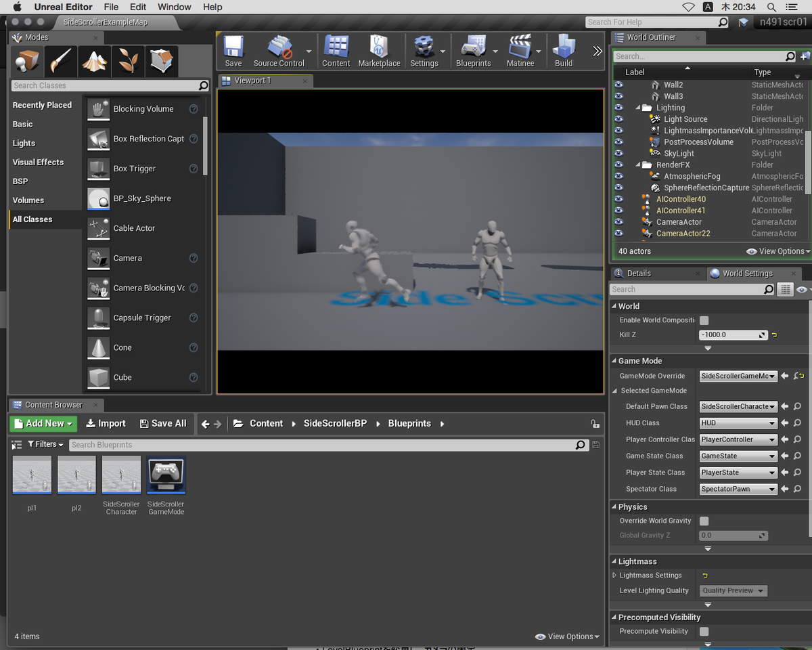812x650 pixels.
Task: Open the Blueprints toolbar icon
Action: 474,51
